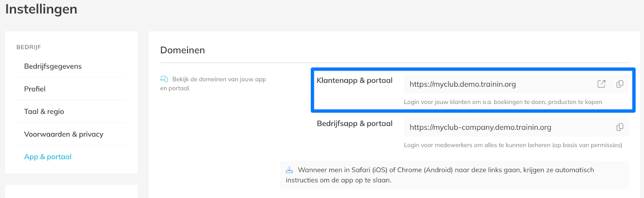The image size is (644, 198).
Task: Click the 'Login voor jouw klanten' helper text
Action: [x=503, y=102]
